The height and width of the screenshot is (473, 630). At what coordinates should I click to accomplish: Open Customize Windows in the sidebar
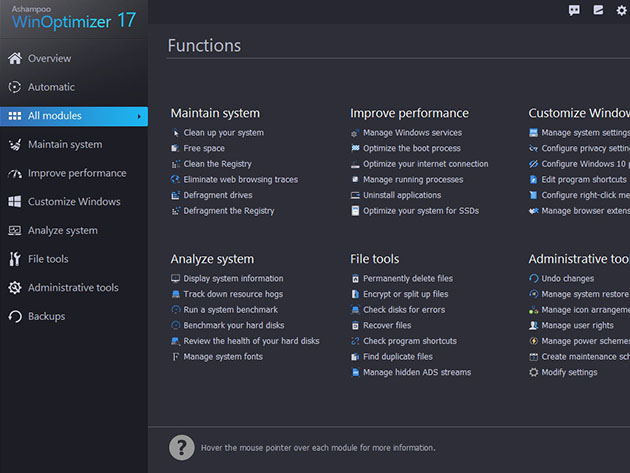click(74, 202)
